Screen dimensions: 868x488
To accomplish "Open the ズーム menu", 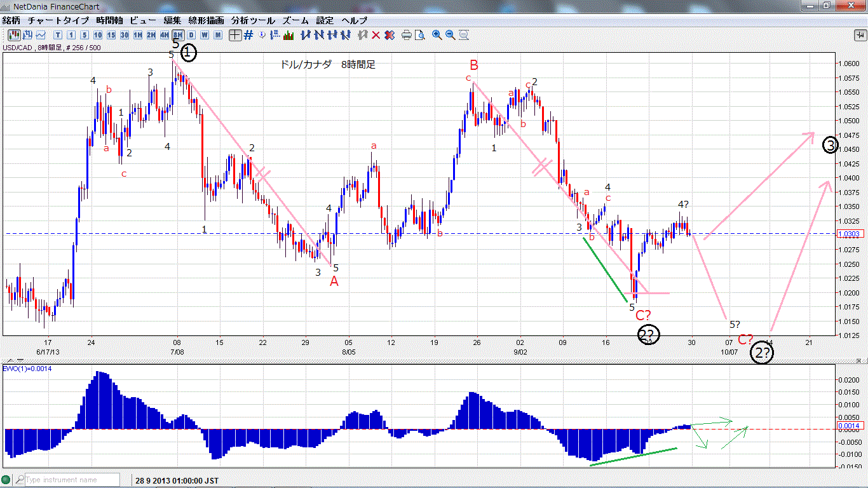I will click(x=296, y=20).
